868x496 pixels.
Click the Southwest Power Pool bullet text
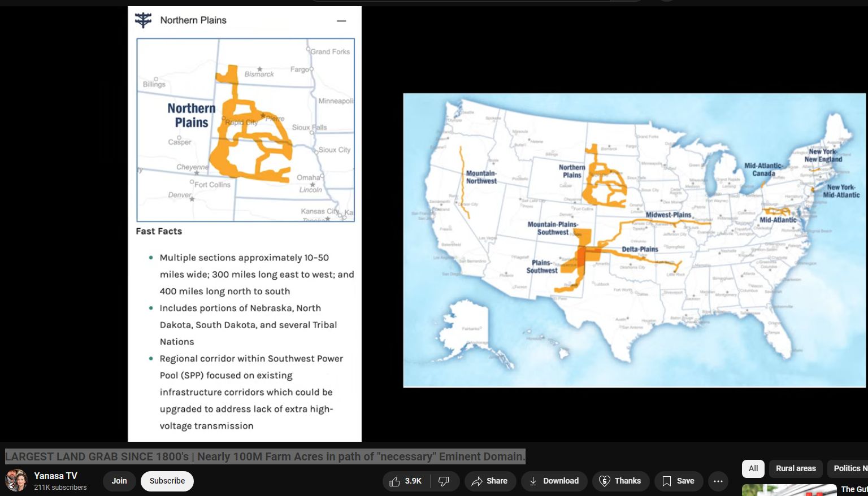(x=251, y=392)
